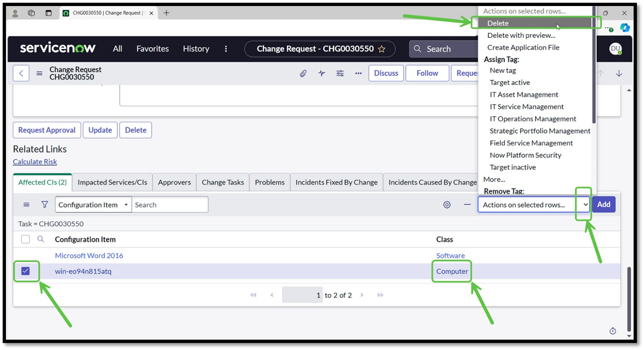
Task: Assign the Field Service Management tag
Action: point(531,143)
